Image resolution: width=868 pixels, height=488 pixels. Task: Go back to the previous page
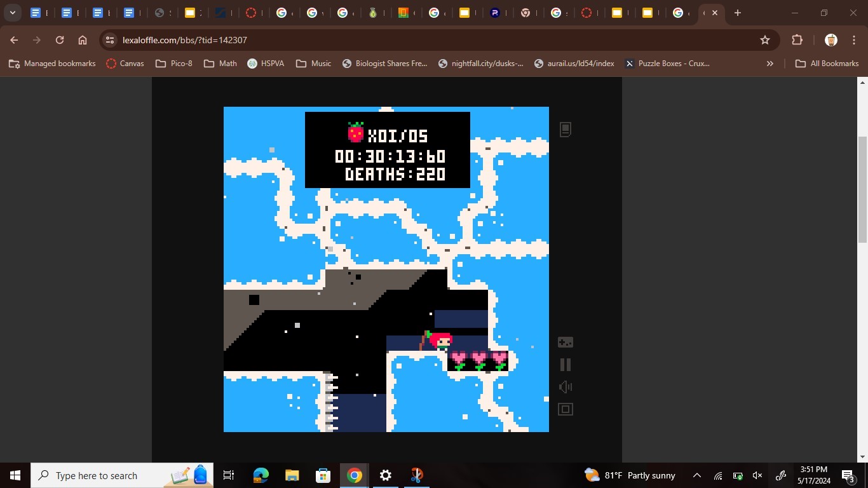click(14, 40)
